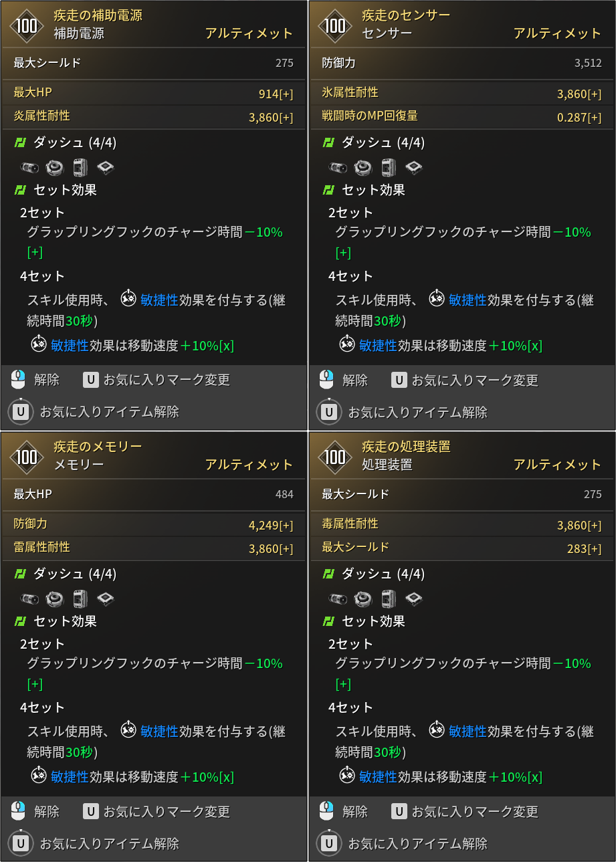Toggle お気に入りマーク変更 in the 疾走のメモリー panel

157,811
